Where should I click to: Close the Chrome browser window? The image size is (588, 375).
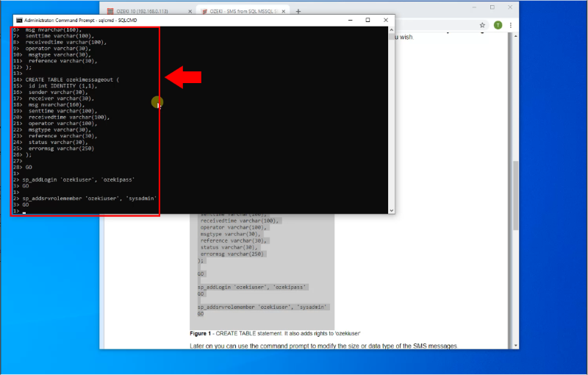510,7
